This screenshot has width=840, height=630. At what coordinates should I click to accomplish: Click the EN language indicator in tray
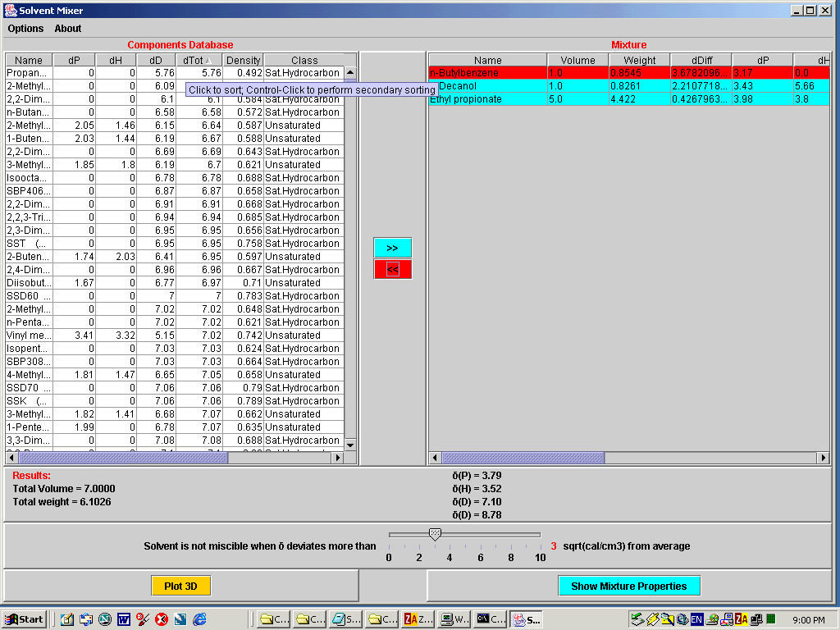[x=696, y=619]
